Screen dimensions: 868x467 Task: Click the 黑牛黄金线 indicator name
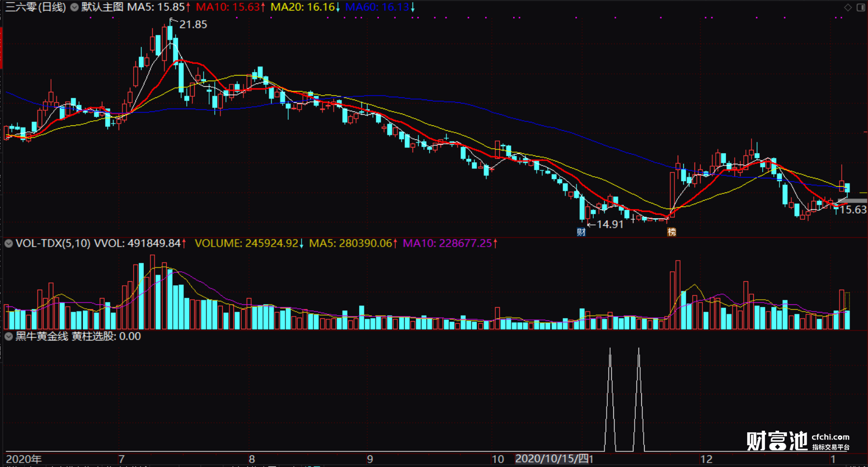pos(42,336)
